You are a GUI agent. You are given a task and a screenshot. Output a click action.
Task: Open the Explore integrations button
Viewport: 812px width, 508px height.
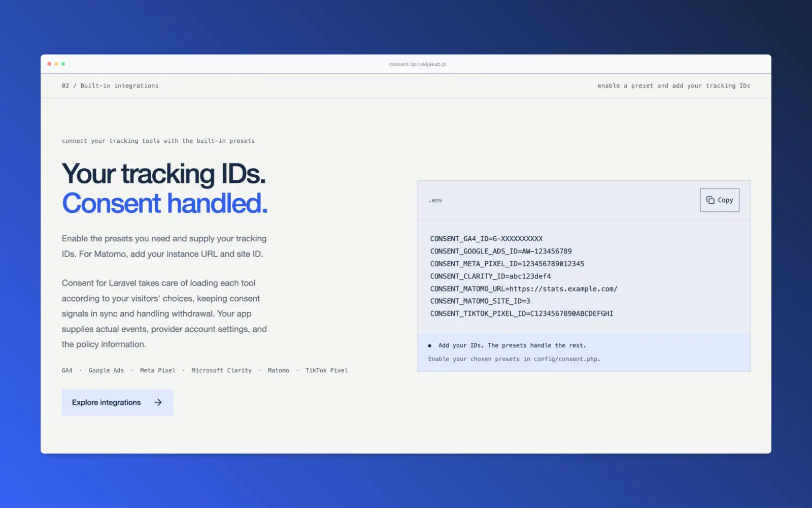[x=117, y=402]
